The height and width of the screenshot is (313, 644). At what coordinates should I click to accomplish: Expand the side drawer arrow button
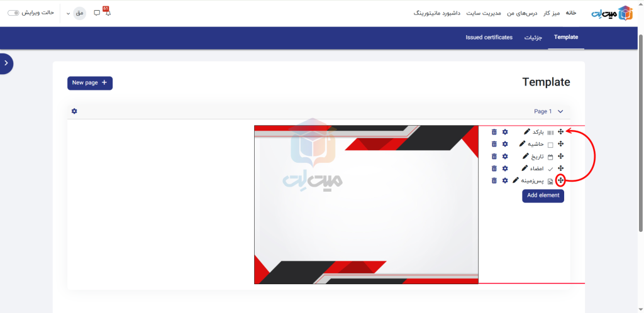click(x=6, y=63)
